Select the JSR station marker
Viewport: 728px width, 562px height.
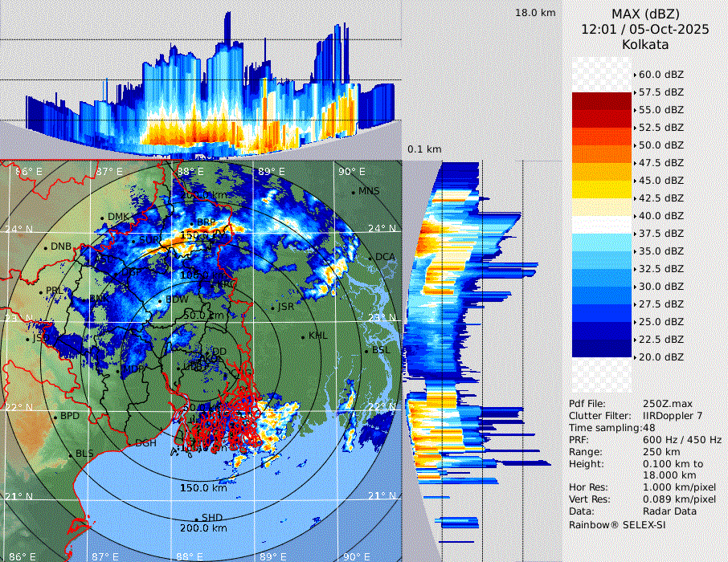pyautogui.click(x=272, y=307)
